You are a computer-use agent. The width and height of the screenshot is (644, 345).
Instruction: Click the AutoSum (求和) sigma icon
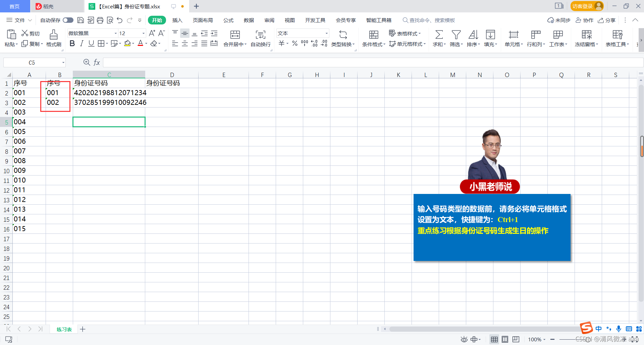click(x=439, y=34)
